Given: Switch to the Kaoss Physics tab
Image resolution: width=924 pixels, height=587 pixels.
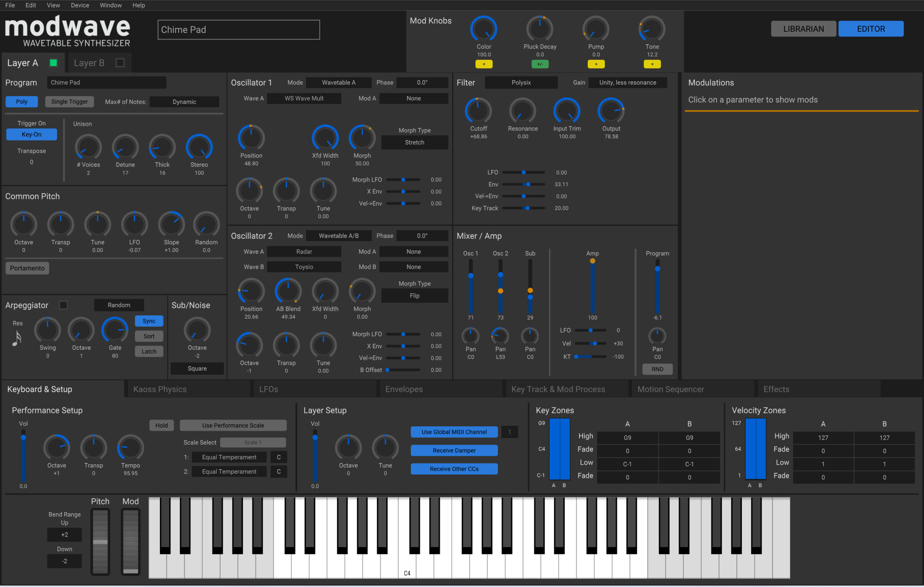Looking at the screenshot, I should tap(189, 389).
